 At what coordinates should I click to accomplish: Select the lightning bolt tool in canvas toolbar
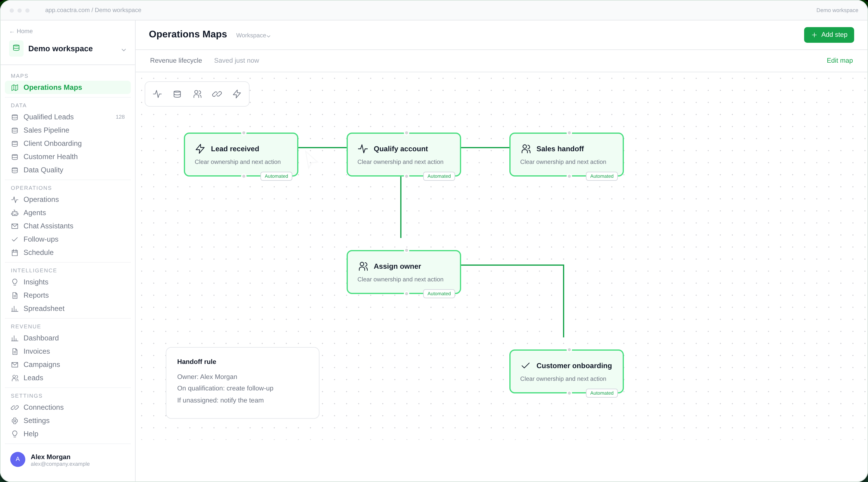pyautogui.click(x=237, y=94)
